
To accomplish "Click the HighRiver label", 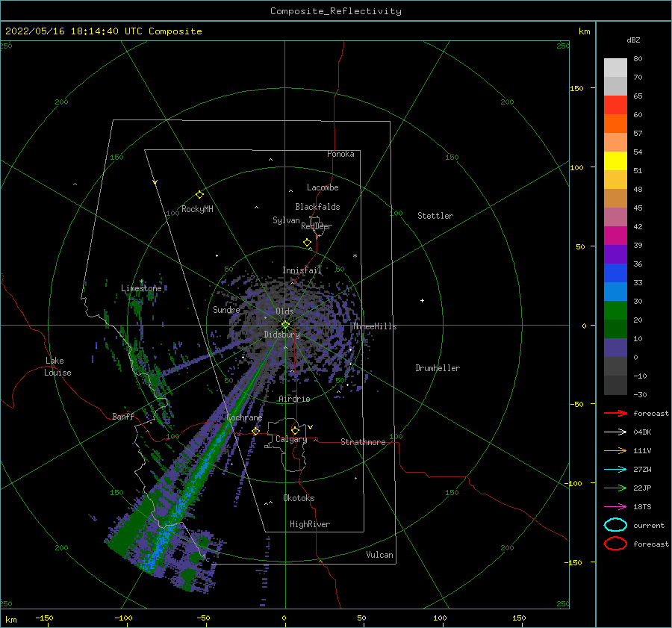I will coord(310,524).
